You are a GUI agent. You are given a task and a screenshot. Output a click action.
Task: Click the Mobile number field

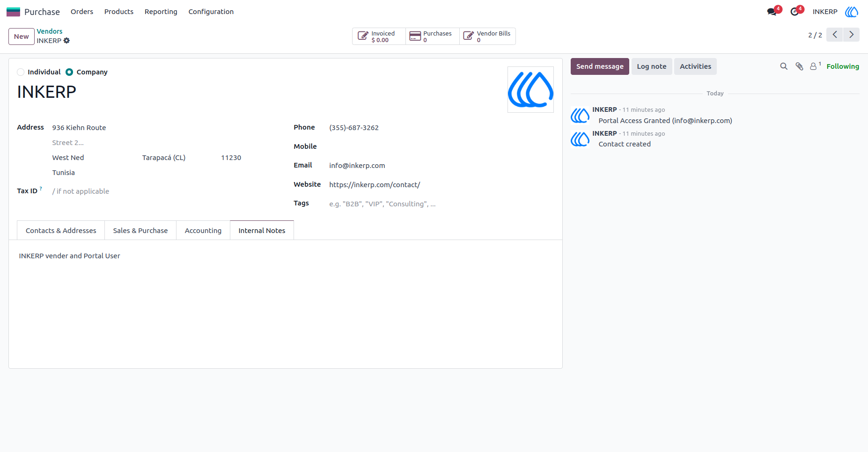pyautogui.click(x=441, y=146)
